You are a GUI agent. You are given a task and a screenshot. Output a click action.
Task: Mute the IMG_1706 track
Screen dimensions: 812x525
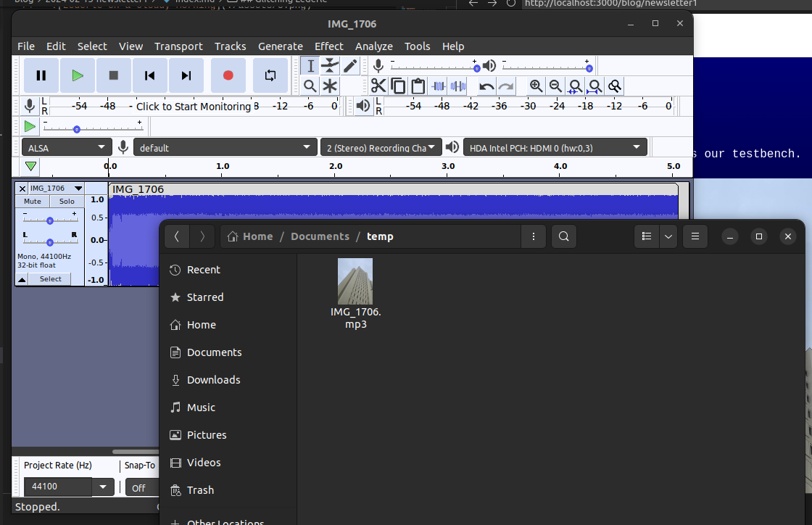pos(33,202)
